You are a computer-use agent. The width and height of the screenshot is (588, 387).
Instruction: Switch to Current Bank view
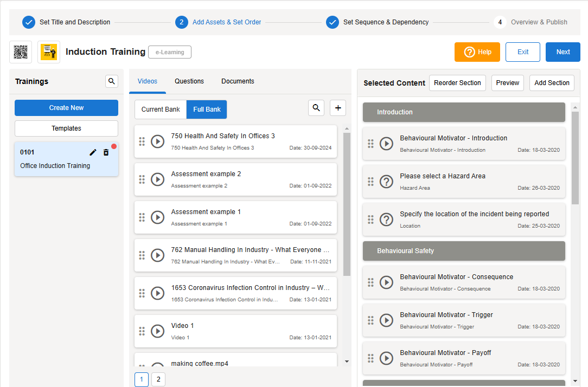point(161,109)
